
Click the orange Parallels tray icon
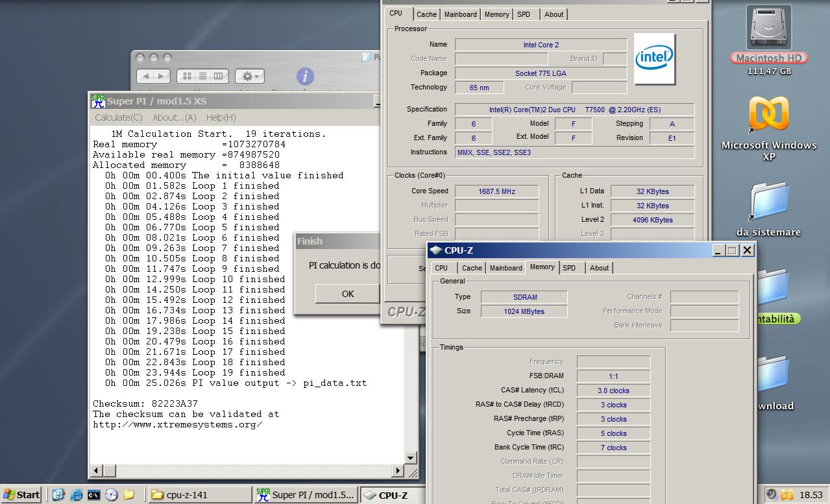coord(787,495)
